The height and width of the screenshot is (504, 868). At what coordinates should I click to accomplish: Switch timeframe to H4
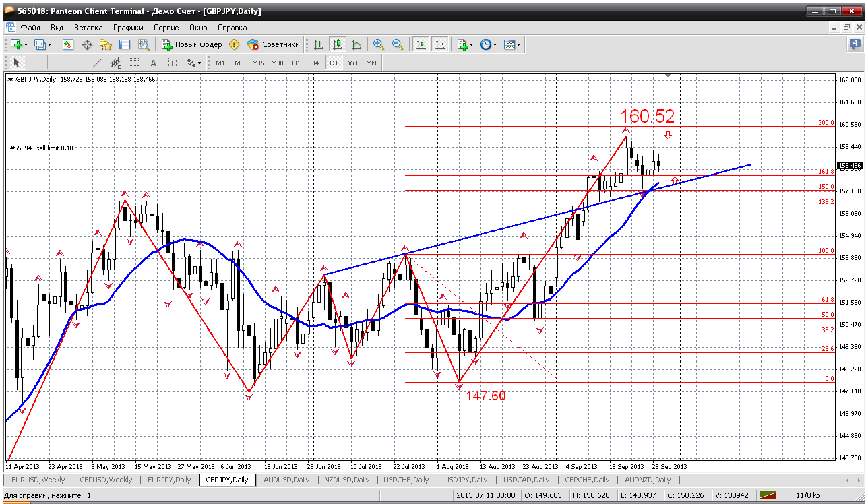click(x=315, y=63)
